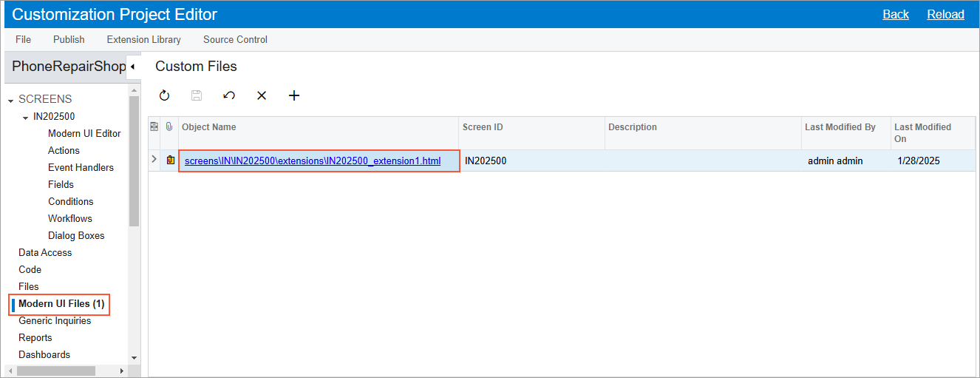980x378 pixels.
Task: Click the plus icon to add file
Action: point(294,95)
